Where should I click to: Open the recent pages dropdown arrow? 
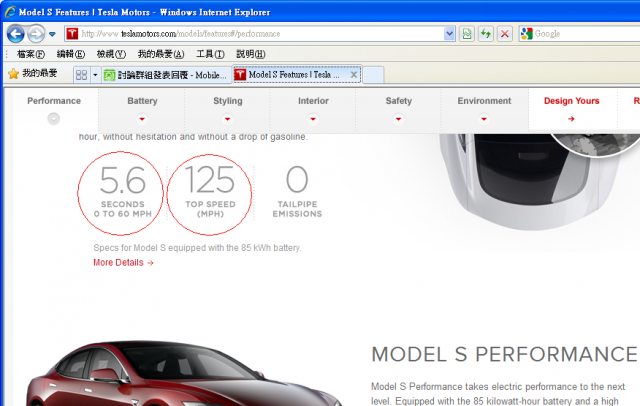(x=52, y=34)
